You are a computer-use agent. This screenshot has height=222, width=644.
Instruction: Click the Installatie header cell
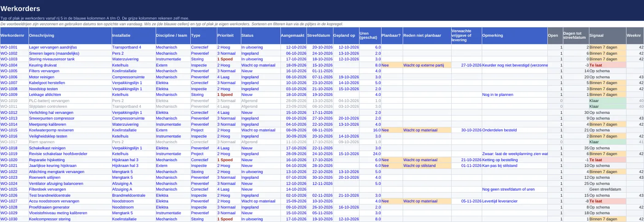133,35
